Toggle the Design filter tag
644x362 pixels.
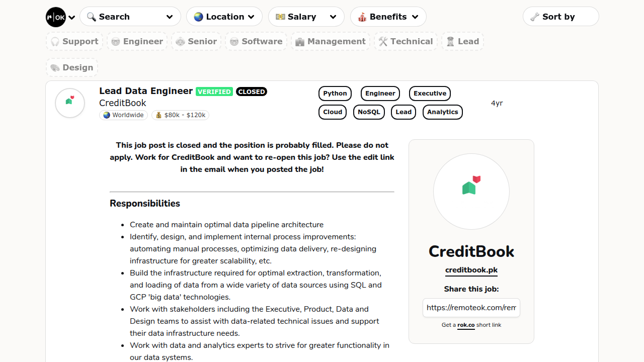pyautogui.click(x=72, y=67)
